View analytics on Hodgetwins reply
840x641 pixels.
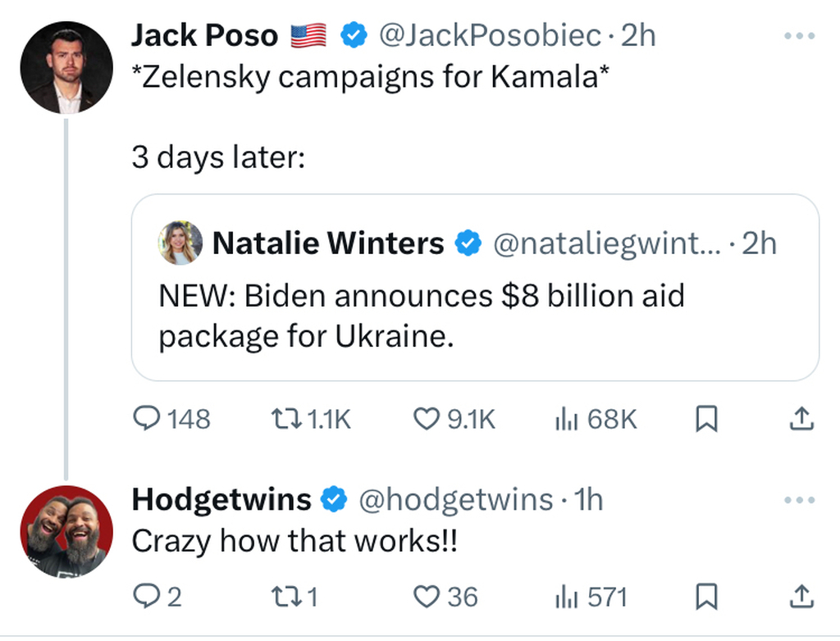[565, 597]
